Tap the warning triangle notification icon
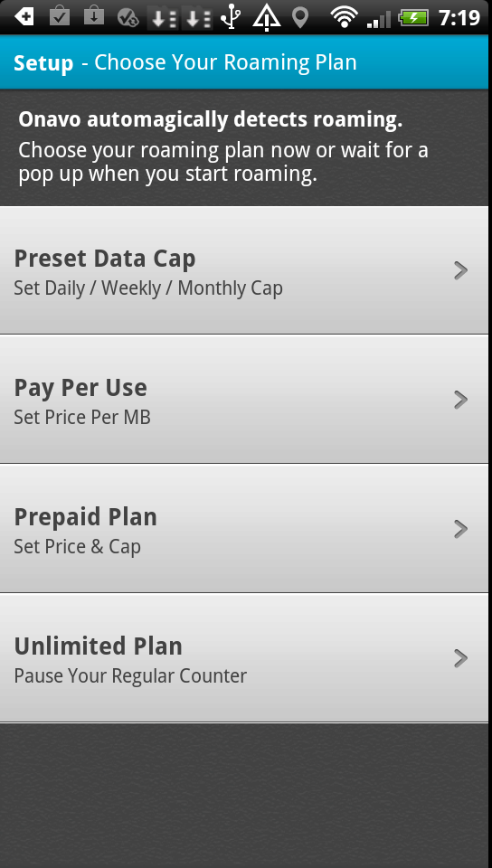Viewport: 492px width, 868px height. pos(266,17)
